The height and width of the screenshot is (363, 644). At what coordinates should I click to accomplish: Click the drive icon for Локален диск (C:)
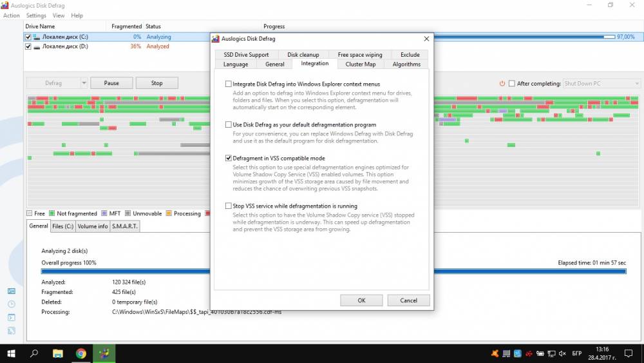click(x=37, y=37)
